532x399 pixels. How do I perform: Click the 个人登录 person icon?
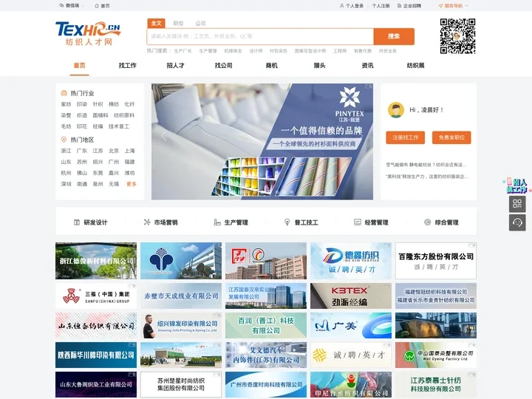tap(341, 6)
